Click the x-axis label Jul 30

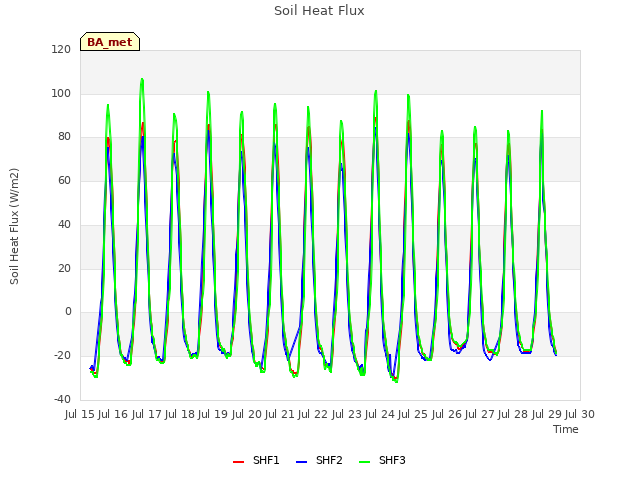point(580,414)
